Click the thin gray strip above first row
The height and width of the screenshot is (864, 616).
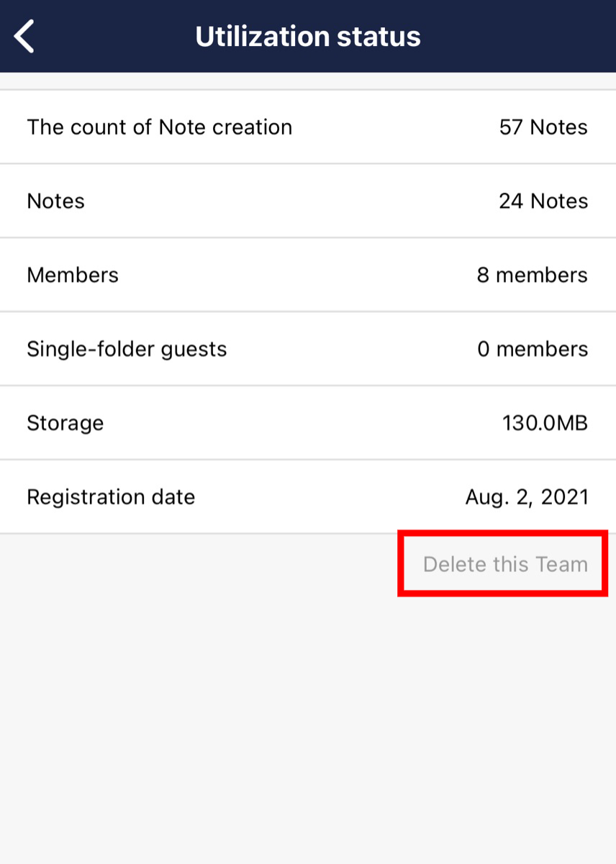click(x=308, y=81)
